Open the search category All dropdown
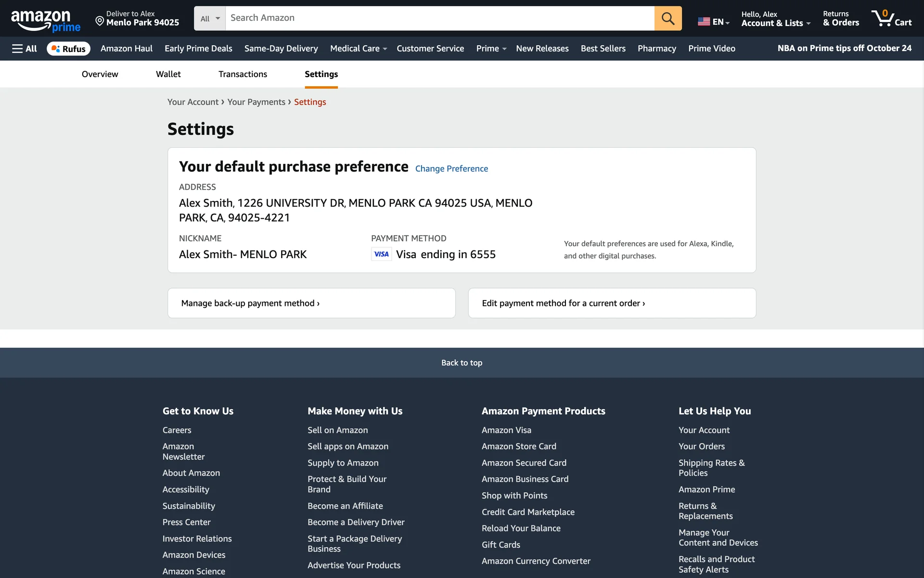Screen dimensions: 924x578 coord(210,18)
